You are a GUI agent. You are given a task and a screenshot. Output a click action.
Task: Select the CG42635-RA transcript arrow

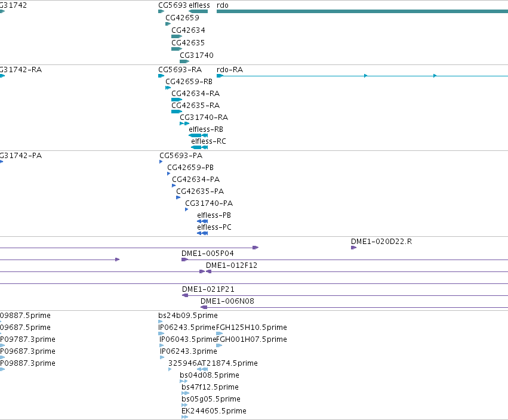177,112
